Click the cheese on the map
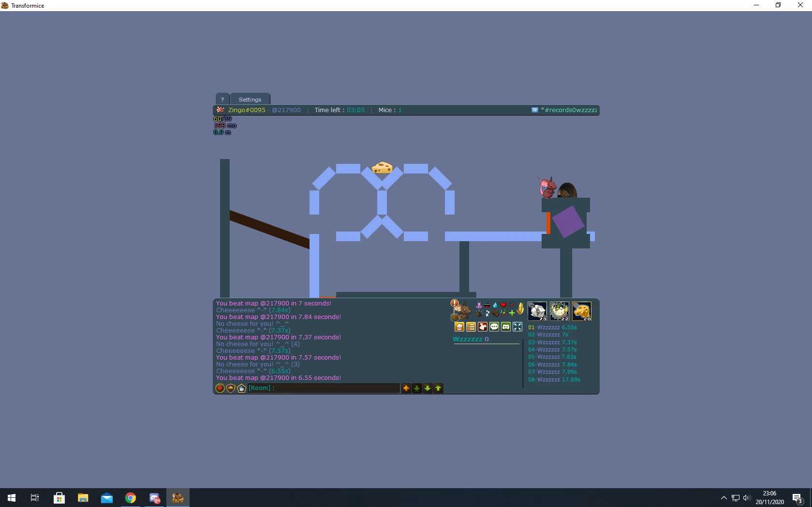 tap(382, 168)
